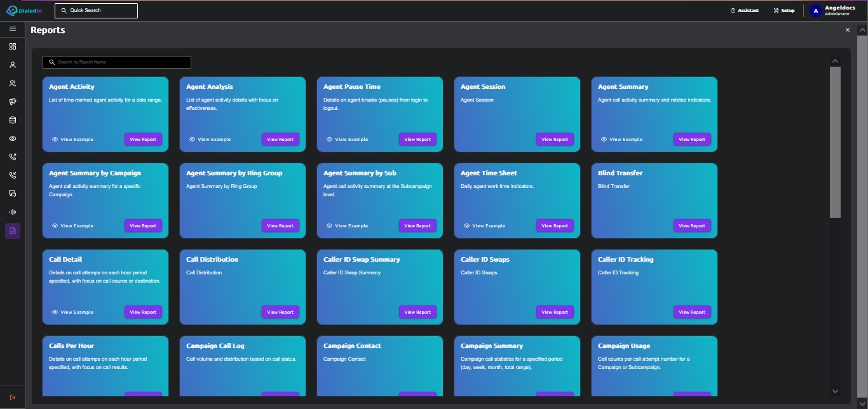Image resolution: width=868 pixels, height=409 pixels.
Task: Click the Call Distribution card title
Action: [x=212, y=260]
